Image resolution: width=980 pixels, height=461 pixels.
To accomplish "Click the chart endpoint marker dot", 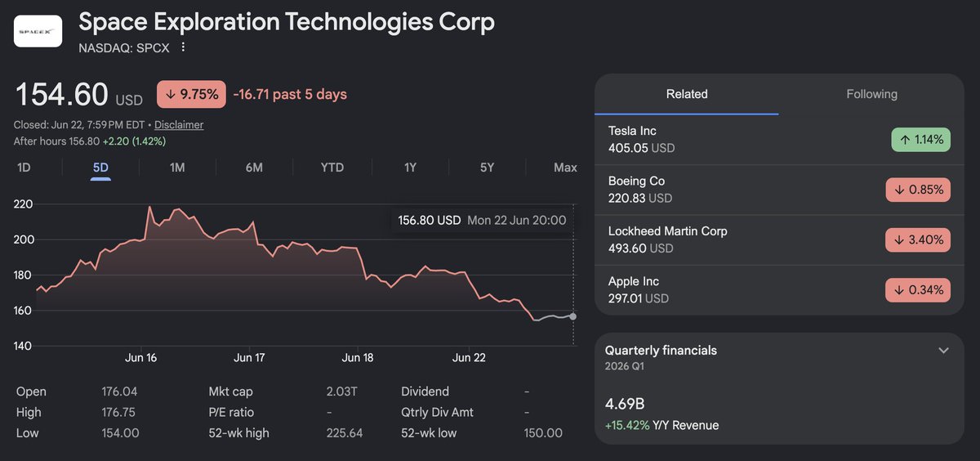I will pyautogui.click(x=573, y=316).
